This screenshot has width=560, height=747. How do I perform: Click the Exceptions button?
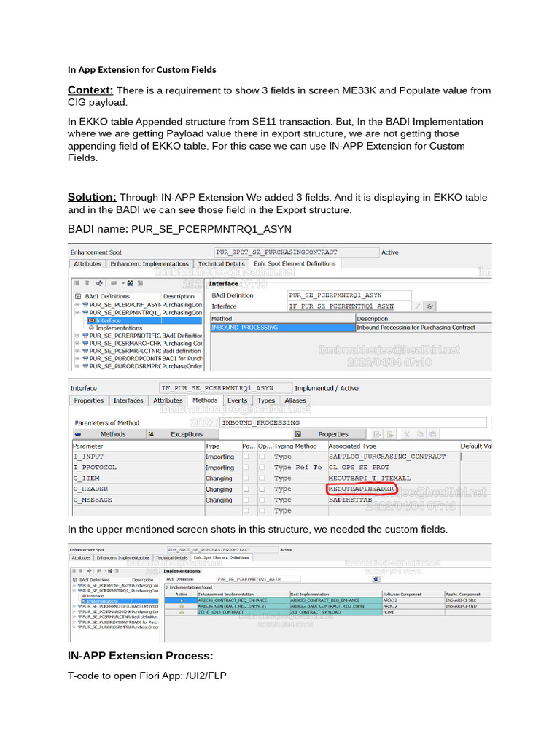(x=182, y=434)
